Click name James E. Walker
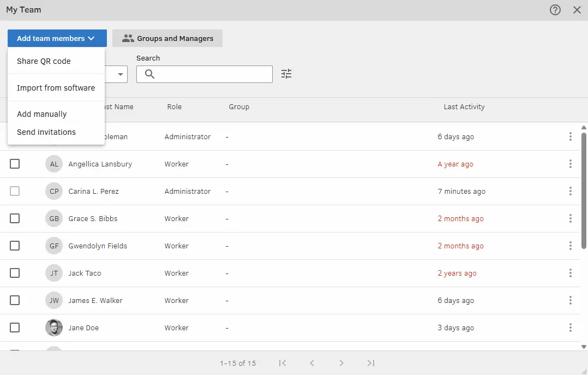 coord(95,300)
